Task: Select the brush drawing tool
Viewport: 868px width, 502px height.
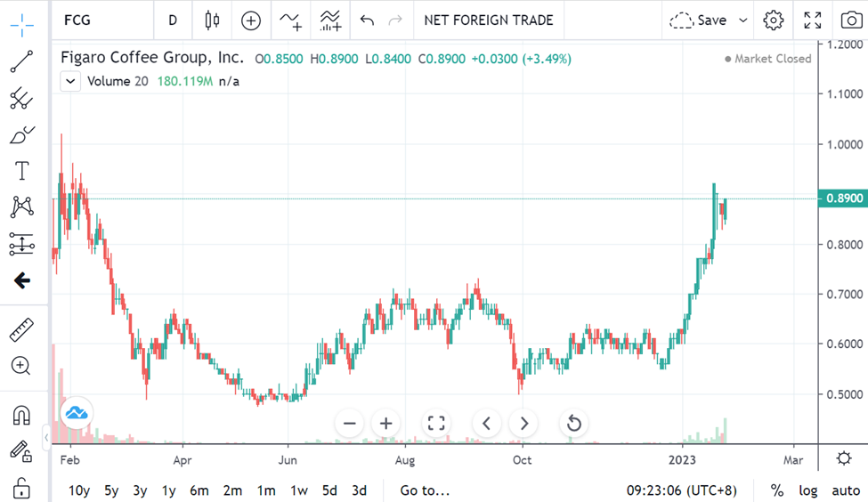Action: point(21,134)
